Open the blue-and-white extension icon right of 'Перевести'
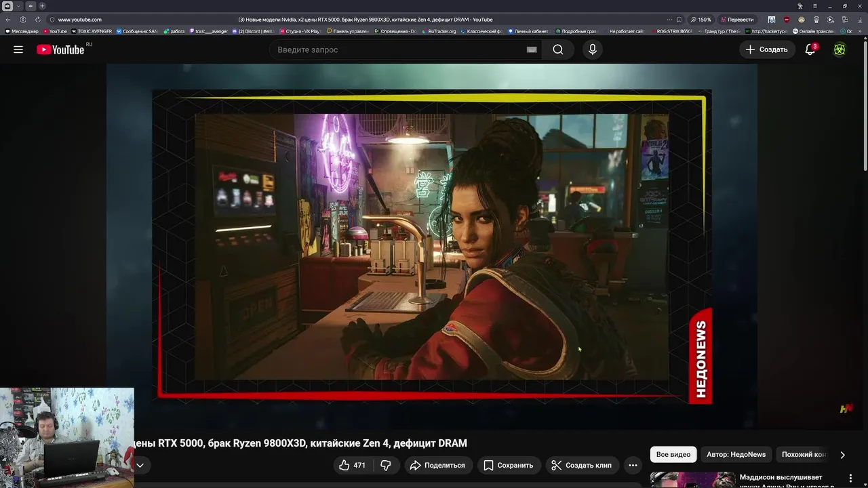 tap(772, 20)
